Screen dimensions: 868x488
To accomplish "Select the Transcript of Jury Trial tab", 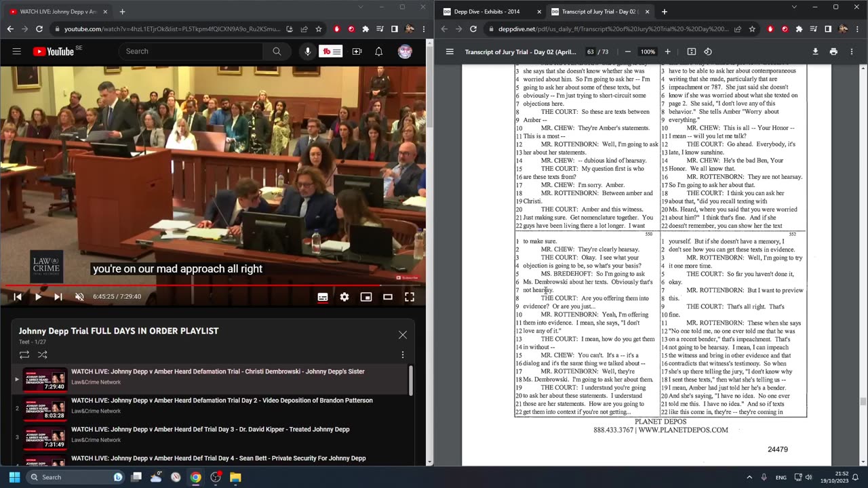I will coord(600,12).
